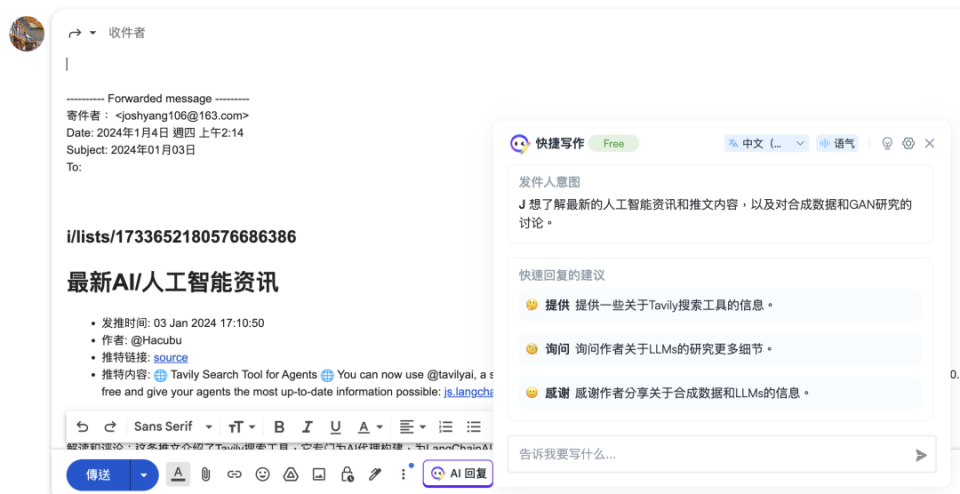Open the Sans Serif font dropdown
The image size is (960, 494).
point(173,427)
